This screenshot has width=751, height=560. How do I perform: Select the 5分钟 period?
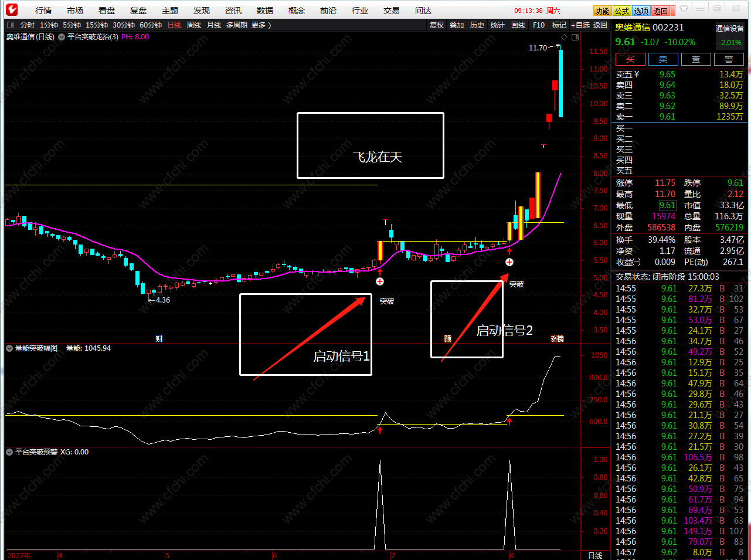click(72, 25)
